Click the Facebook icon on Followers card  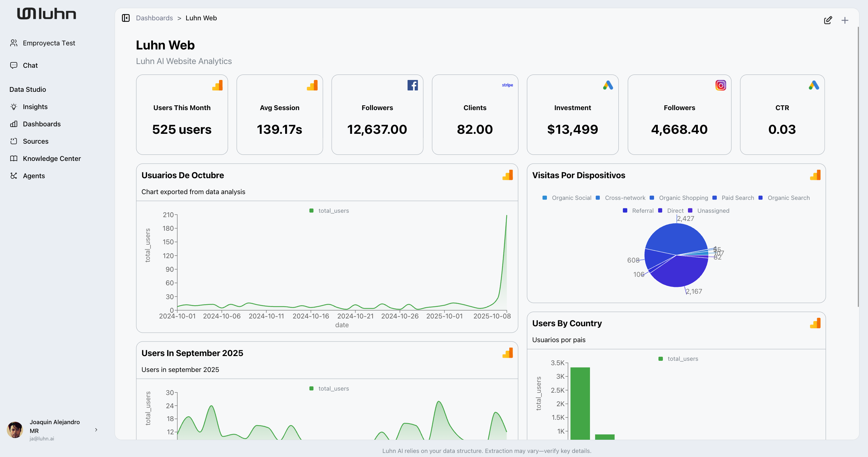click(412, 85)
